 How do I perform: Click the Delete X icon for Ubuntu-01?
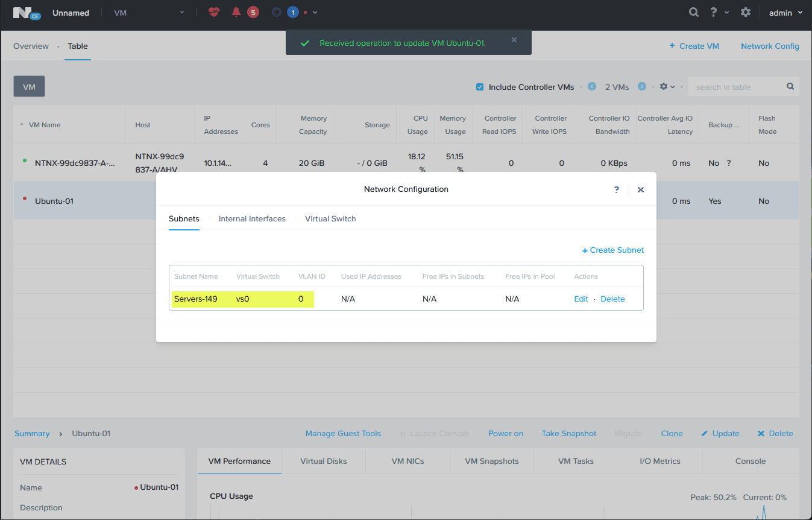[x=761, y=433]
